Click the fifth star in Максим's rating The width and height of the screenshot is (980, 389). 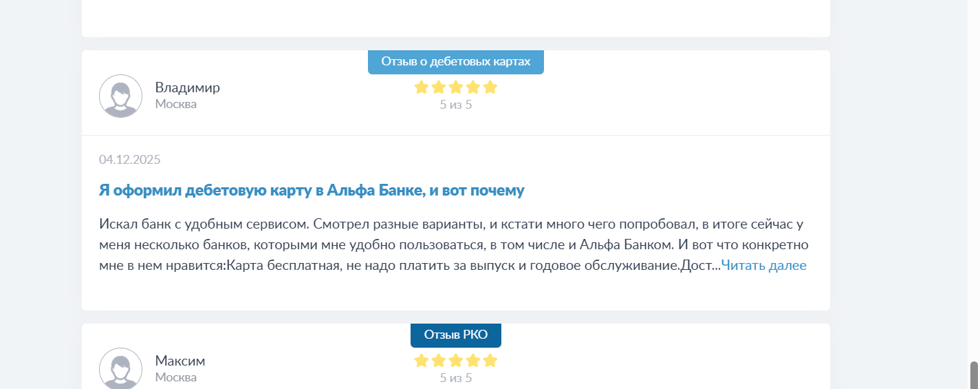click(x=490, y=361)
